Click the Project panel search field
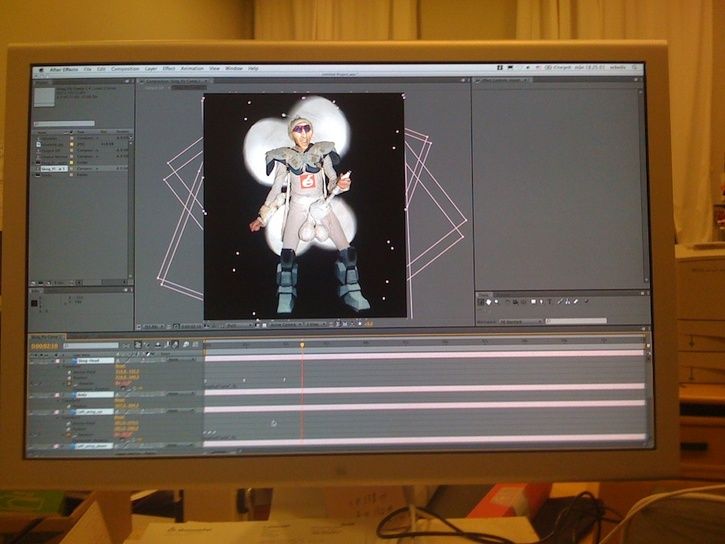 click(66, 123)
